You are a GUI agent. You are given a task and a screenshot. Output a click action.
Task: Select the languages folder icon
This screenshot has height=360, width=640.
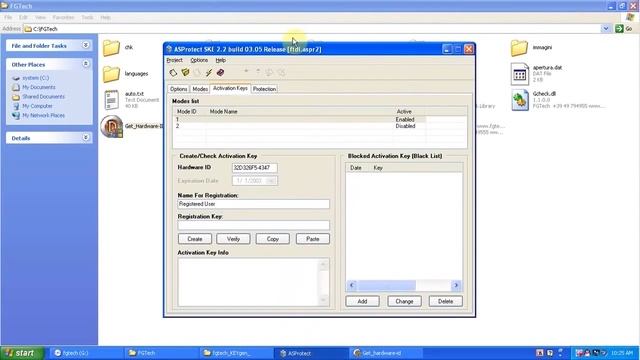111,74
